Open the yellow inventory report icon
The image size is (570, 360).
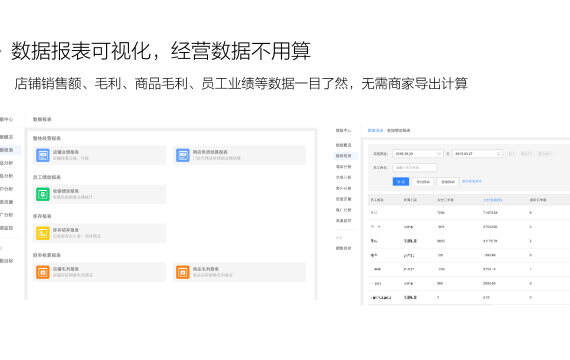(43, 233)
